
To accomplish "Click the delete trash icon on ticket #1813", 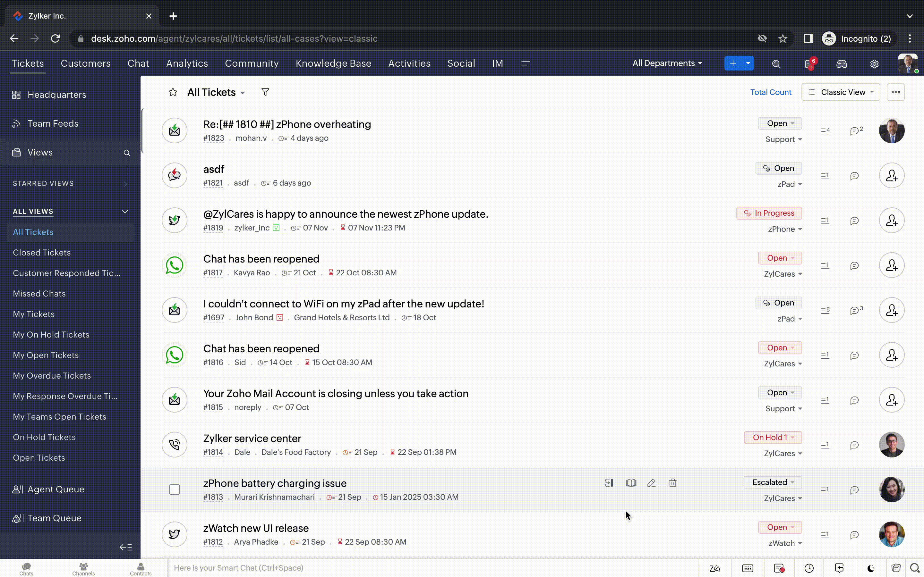I will (672, 483).
